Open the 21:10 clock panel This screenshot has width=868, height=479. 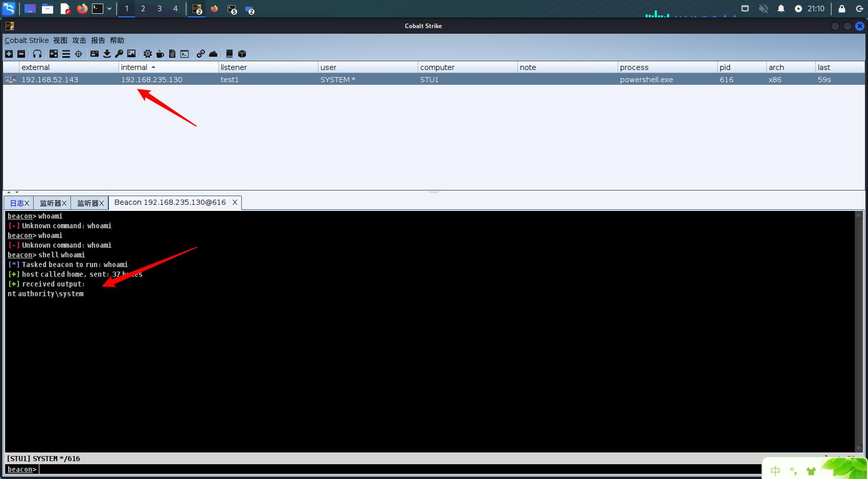(816, 9)
